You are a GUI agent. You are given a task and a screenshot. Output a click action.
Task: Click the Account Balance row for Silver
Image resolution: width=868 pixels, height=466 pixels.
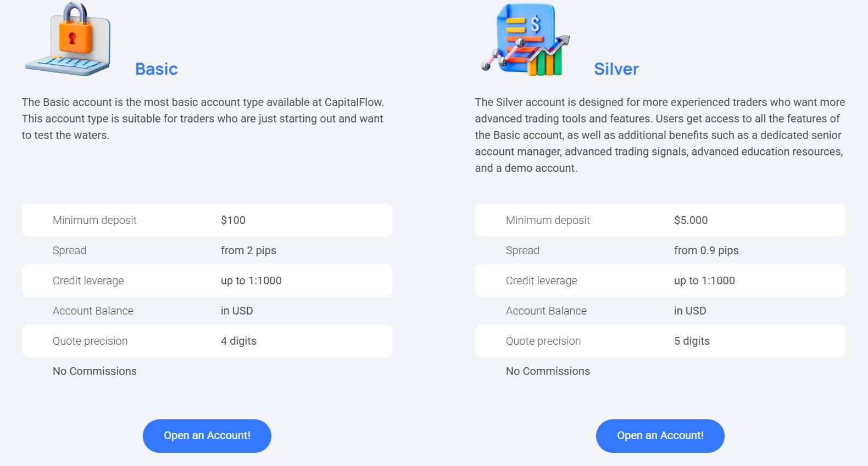point(659,311)
